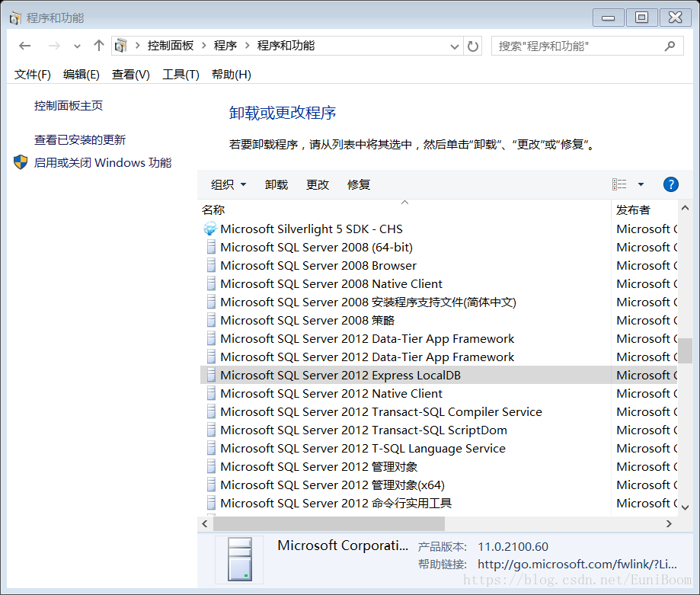Click the horizontal scrollbar right arrow
This screenshot has width=700, height=595.
(x=669, y=523)
